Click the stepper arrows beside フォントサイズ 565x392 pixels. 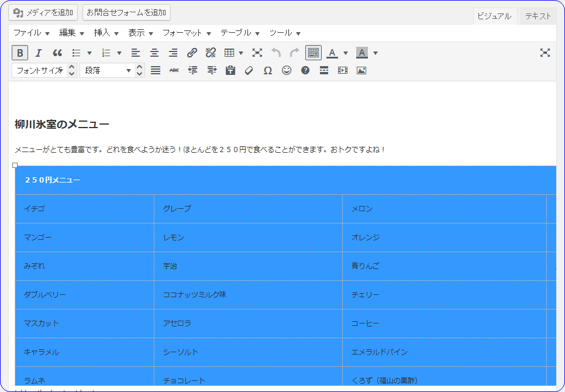click(72, 70)
